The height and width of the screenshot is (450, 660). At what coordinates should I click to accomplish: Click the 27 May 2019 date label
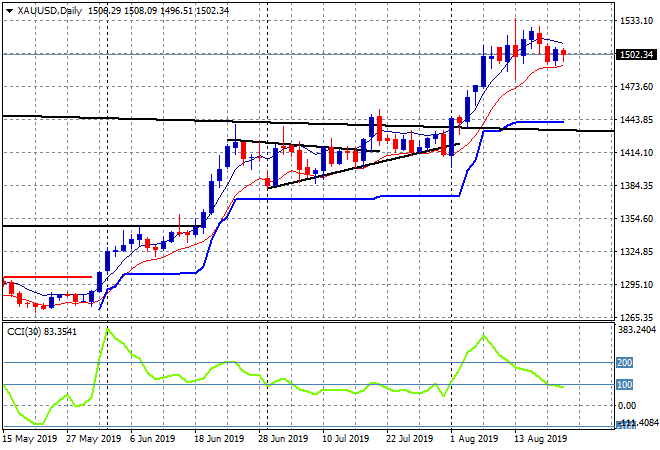(93, 439)
